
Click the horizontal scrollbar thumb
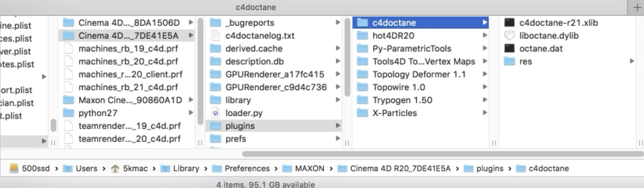point(443,154)
